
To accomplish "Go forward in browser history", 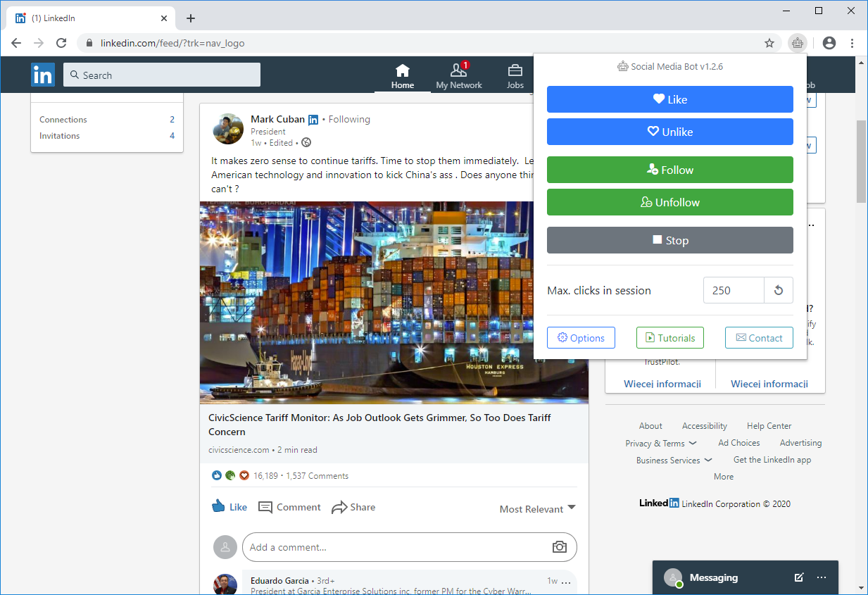I will (39, 43).
